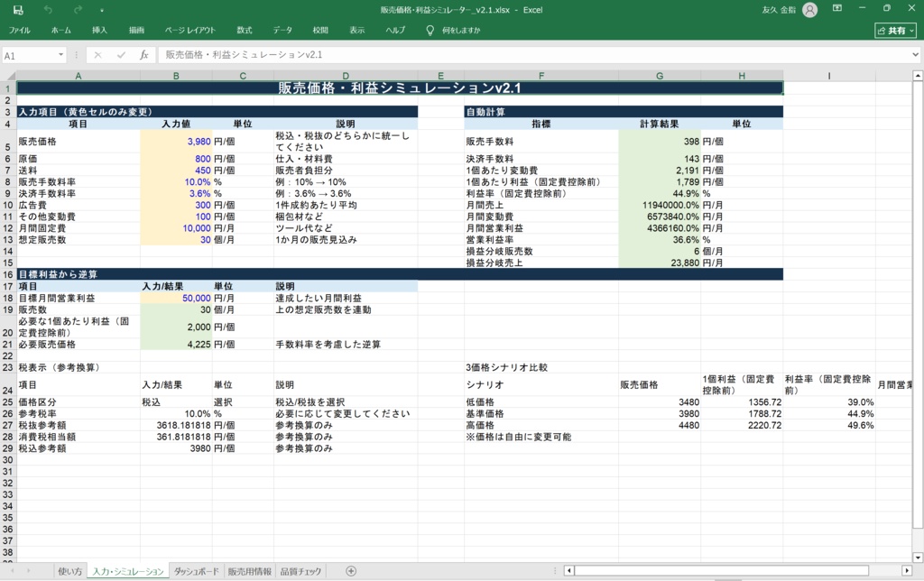Click the 何をしますか search box
Image resolution: width=924 pixels, height=581 pixels.
click(461, 30)
